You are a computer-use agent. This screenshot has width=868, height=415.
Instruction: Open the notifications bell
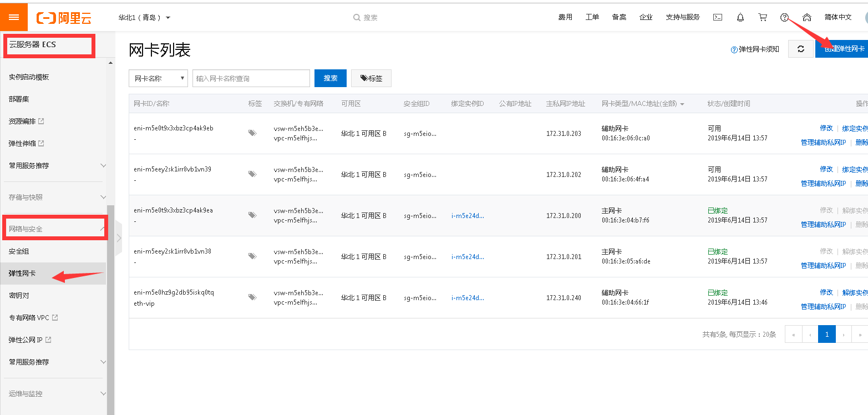coord(740,17)
